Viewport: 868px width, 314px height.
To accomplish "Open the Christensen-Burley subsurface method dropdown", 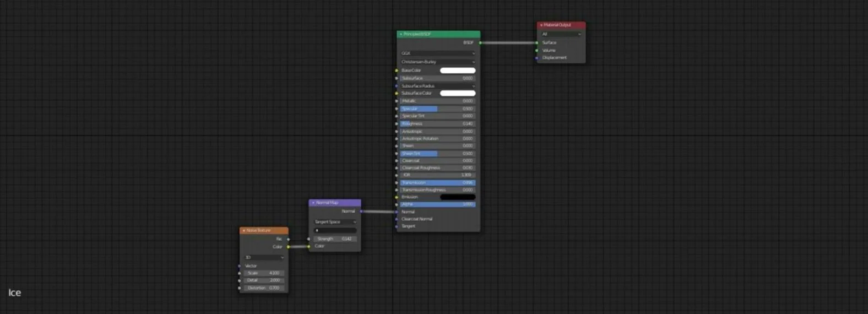I will coord(438,62).
